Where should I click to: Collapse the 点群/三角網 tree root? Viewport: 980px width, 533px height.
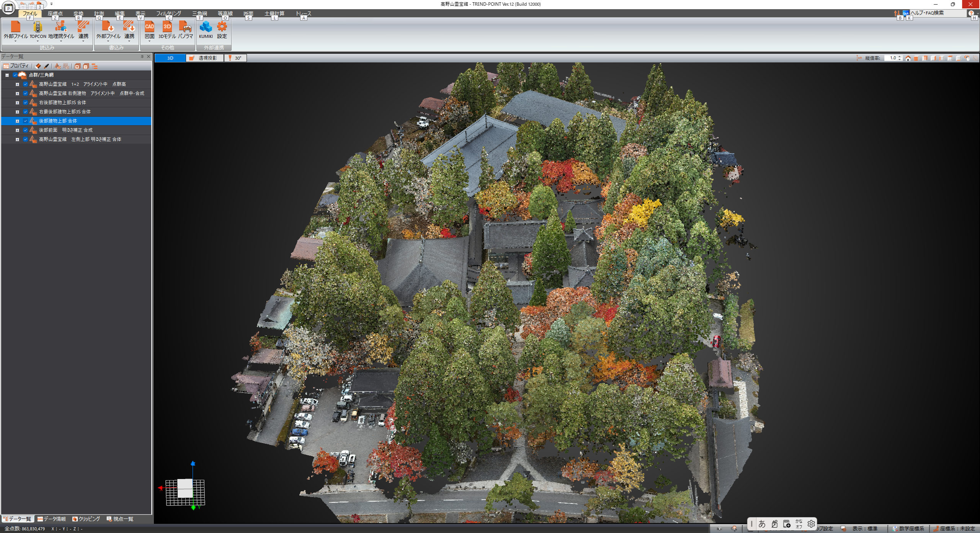(x=7, y=75)
